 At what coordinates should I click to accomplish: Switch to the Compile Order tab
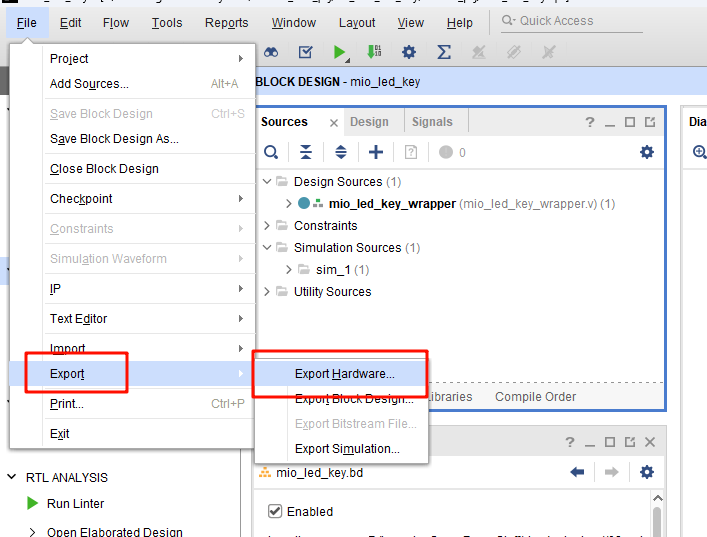click(x=535, y=397)
